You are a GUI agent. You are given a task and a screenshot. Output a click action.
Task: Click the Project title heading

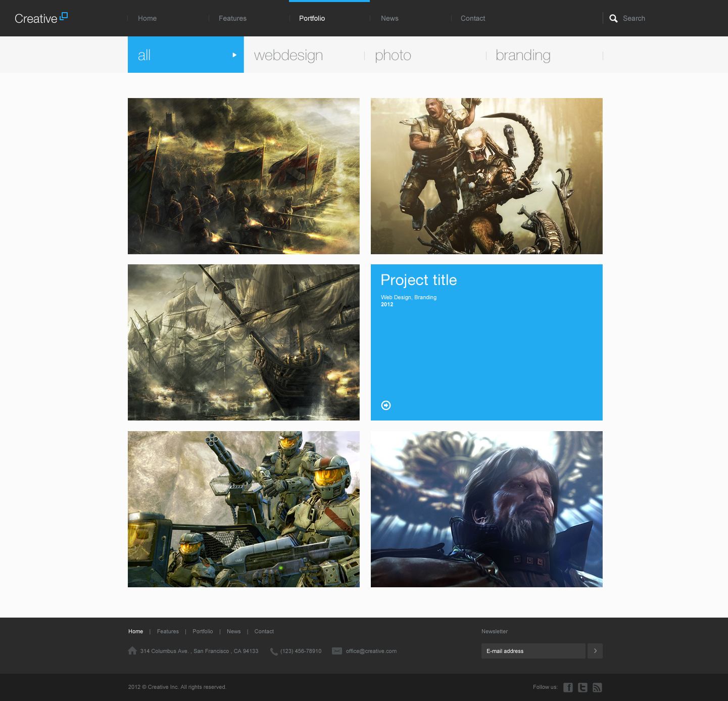click(x=419, y=280)
